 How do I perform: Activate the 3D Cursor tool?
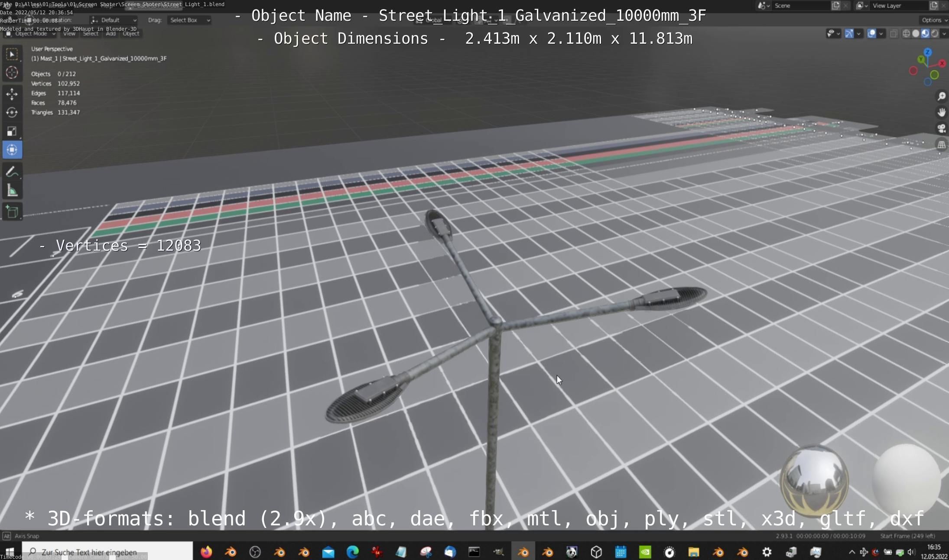click(x=12, y=73)
